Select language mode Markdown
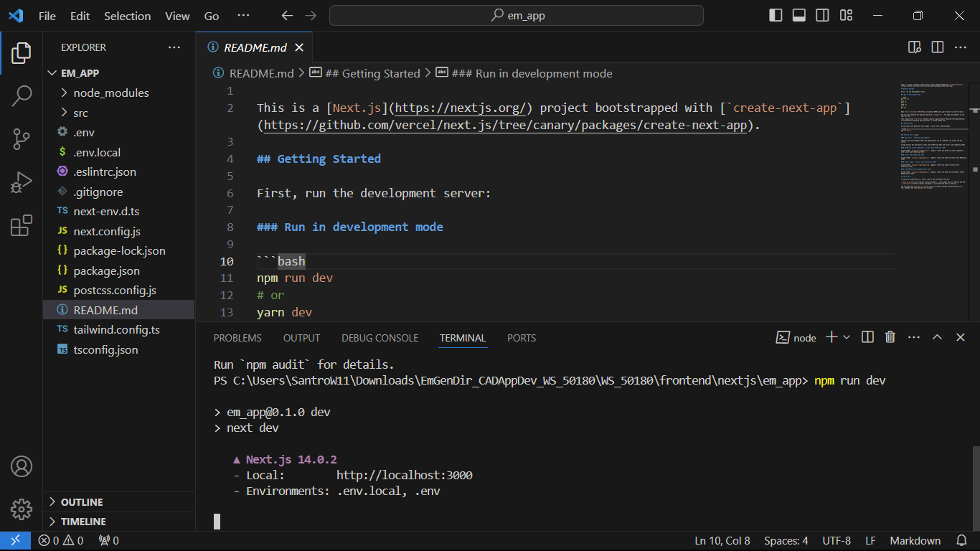The image size is (980, 551). coord(915,541)
